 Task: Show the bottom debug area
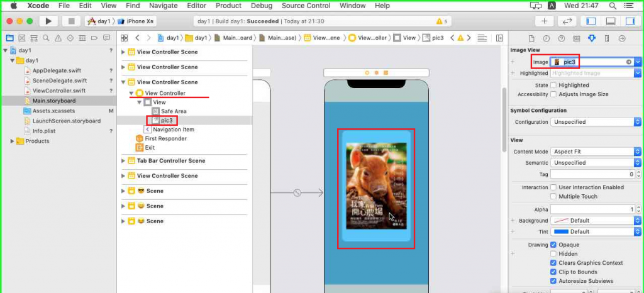611,21
